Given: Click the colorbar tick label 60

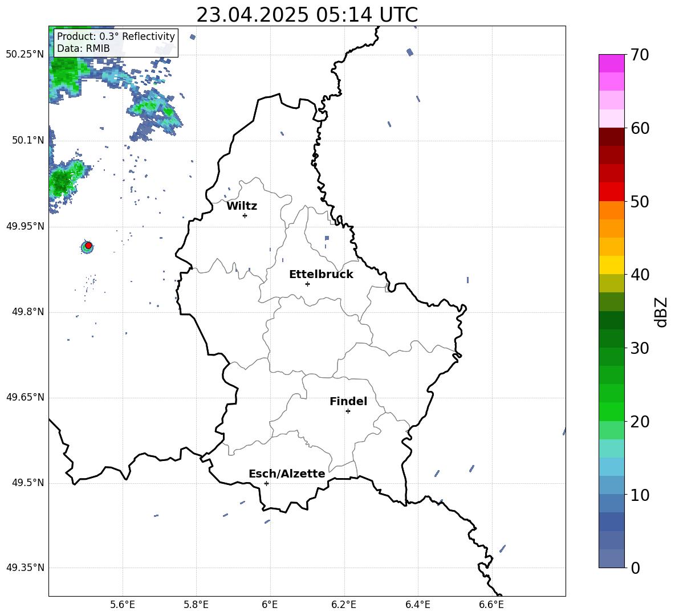Looking at the screenshot, I should point(640,128).
